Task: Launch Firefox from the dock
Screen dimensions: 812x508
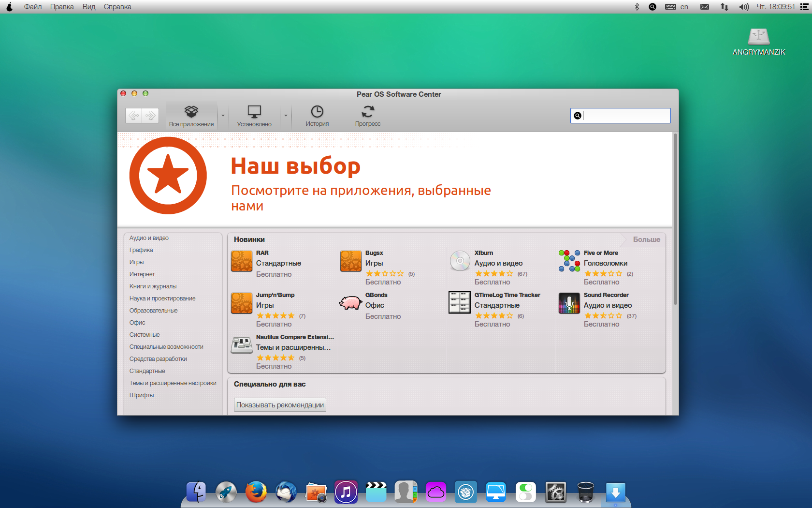Action: click(256, 493)
